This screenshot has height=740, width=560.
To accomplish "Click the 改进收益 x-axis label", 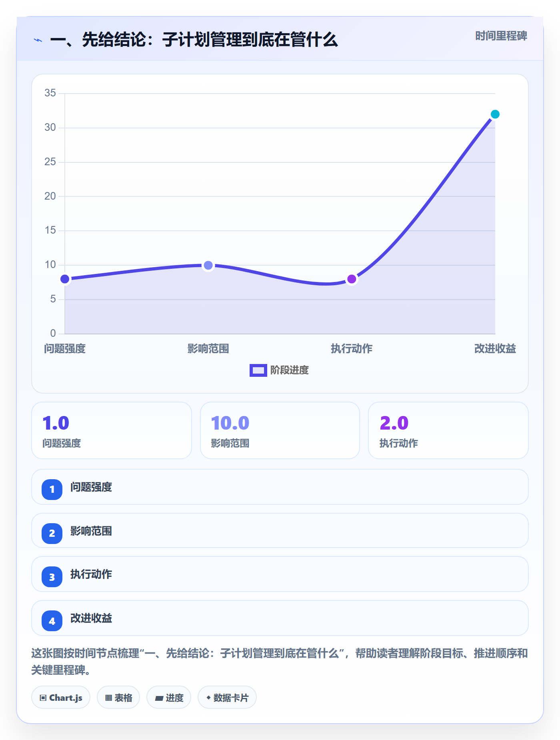I will point(495,349).
